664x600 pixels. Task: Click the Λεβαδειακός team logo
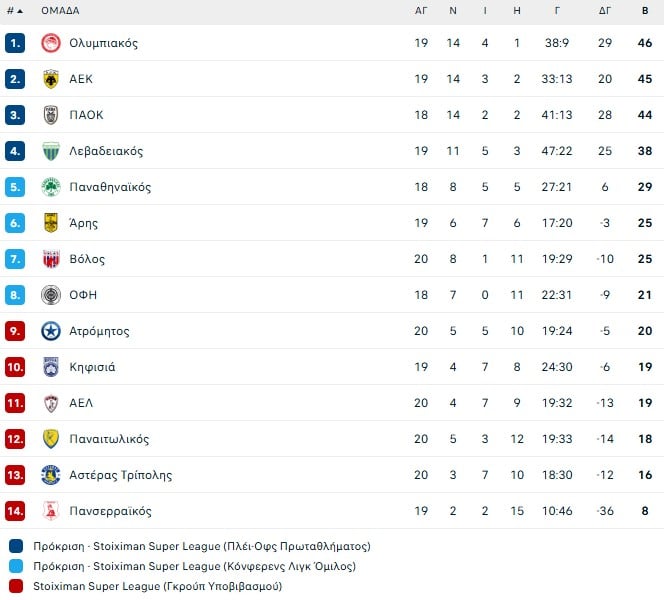51,151
